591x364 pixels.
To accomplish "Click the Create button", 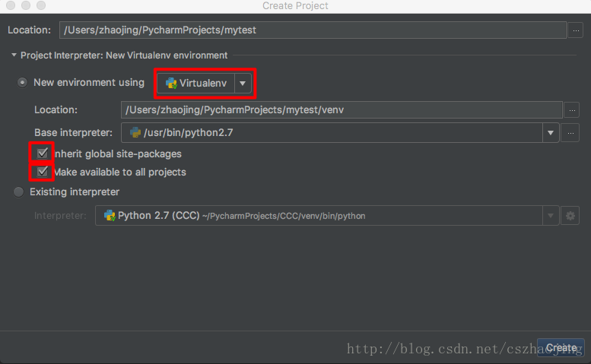I will 561,347.
